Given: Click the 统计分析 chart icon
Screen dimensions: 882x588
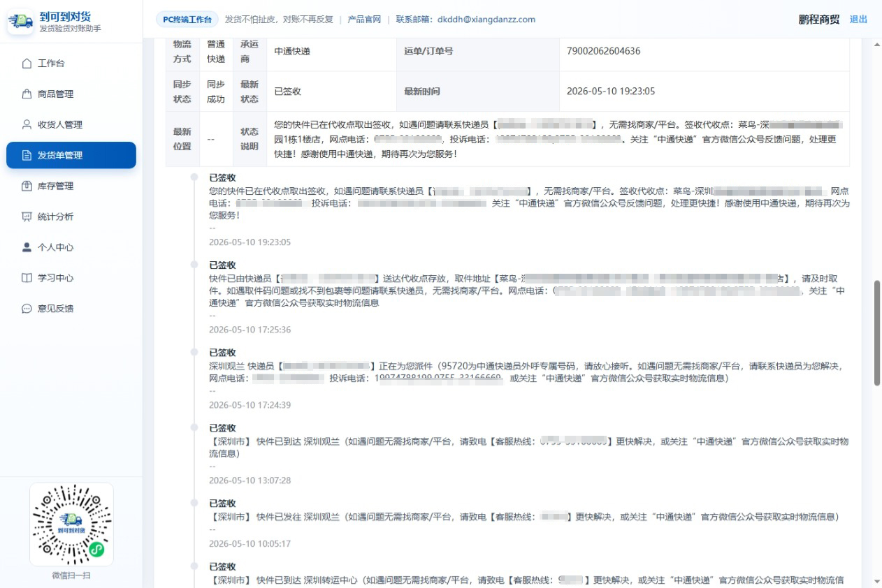Looking at the screenshot, I should pos(27,217).
